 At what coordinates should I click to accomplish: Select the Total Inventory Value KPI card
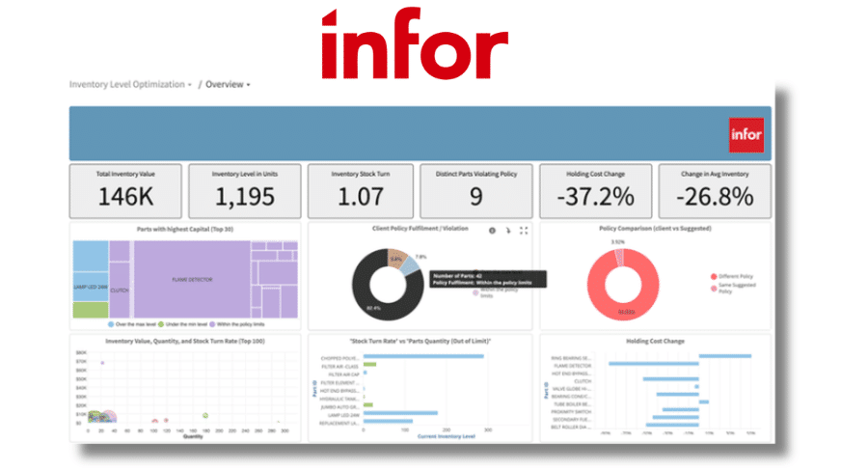(125, 191)
